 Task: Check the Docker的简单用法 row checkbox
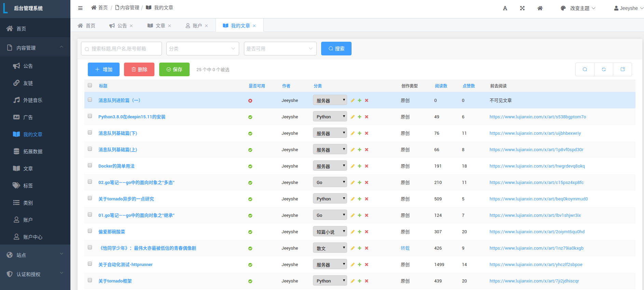[x=90, y=165]
